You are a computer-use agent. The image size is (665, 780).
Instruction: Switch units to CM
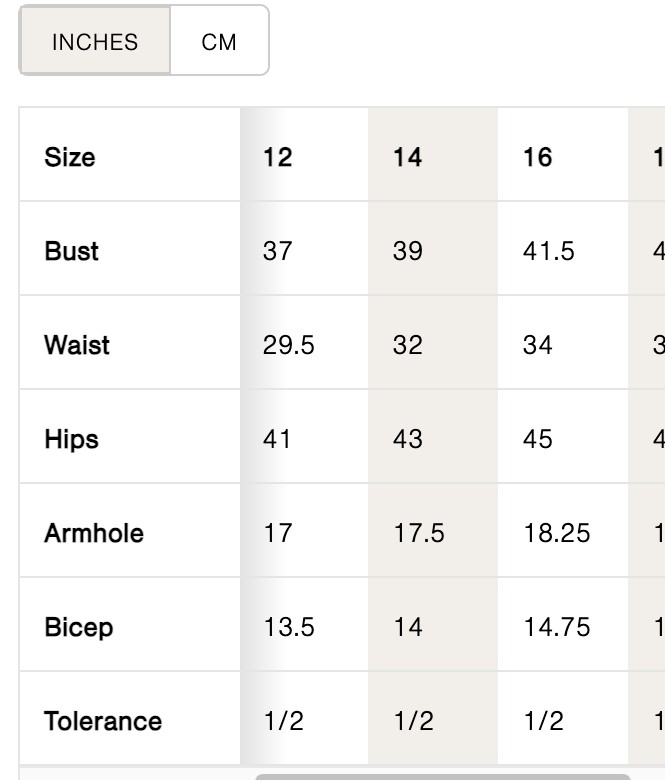tap(219, 40)
